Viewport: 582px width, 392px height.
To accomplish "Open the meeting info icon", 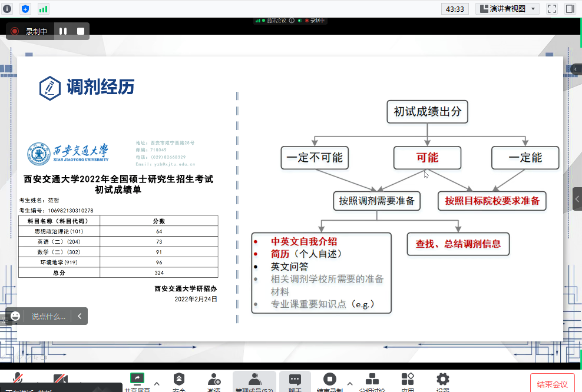I will coord(7,9).
